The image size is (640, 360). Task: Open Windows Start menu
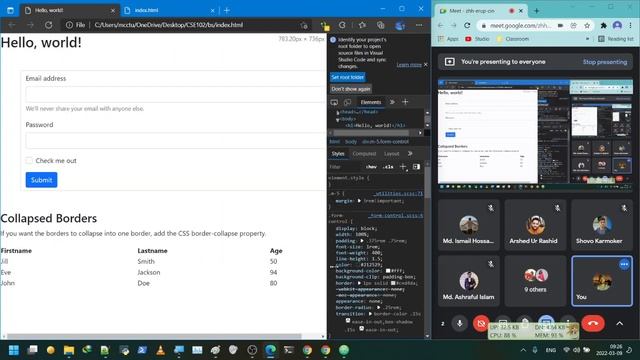click(13, 350)
